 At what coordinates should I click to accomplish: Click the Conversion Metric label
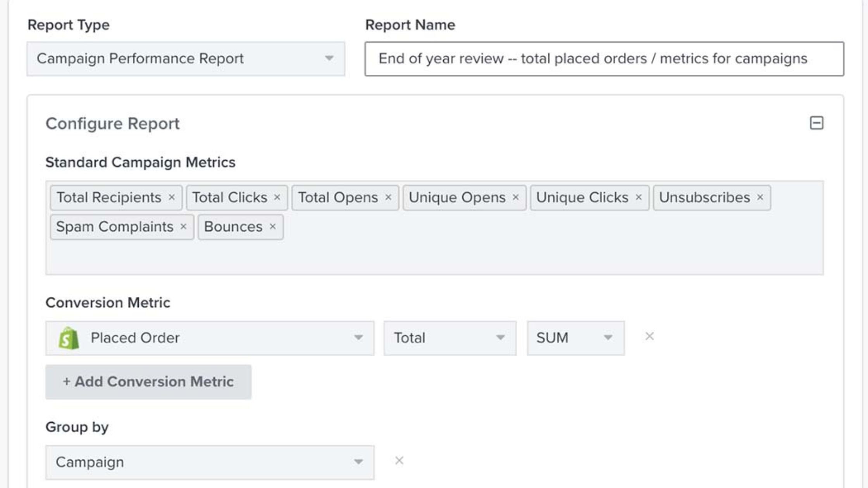[x=108, y=302]
